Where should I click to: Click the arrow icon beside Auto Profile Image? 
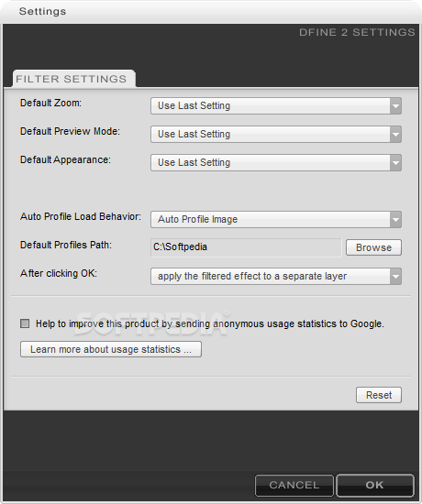point(395,220)
